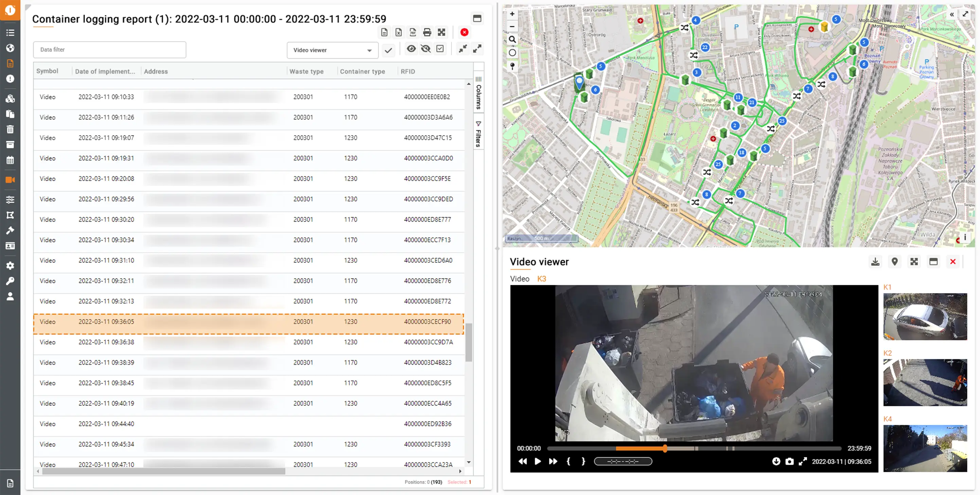
Task: Click the map search magnifier icon
Action: pos(513,39)
